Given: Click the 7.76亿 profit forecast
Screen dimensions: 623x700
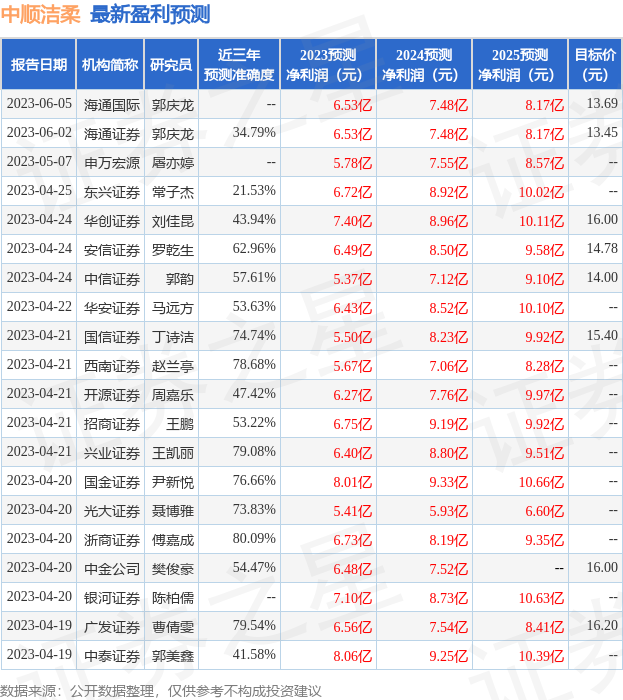Looking at the screenshot, I should (449, 395).
